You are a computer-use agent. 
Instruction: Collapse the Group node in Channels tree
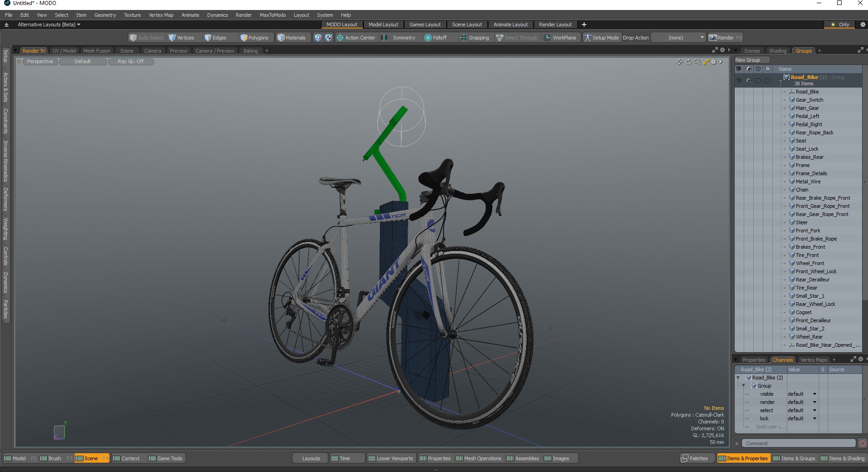point(743,386)
